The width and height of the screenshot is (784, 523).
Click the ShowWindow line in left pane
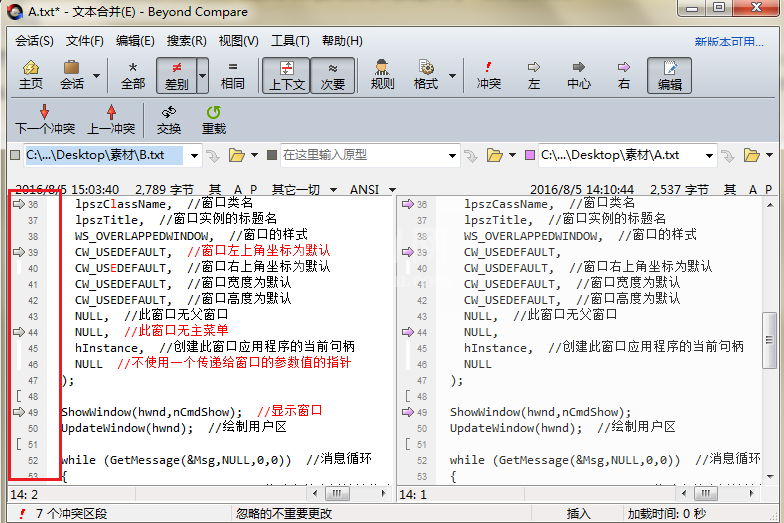tap(192, 412)
